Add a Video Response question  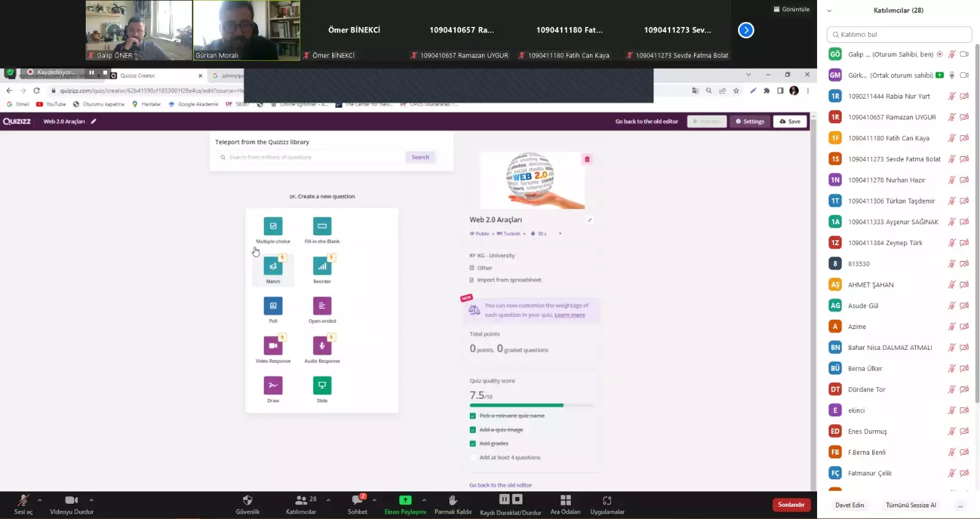[273, 349]
